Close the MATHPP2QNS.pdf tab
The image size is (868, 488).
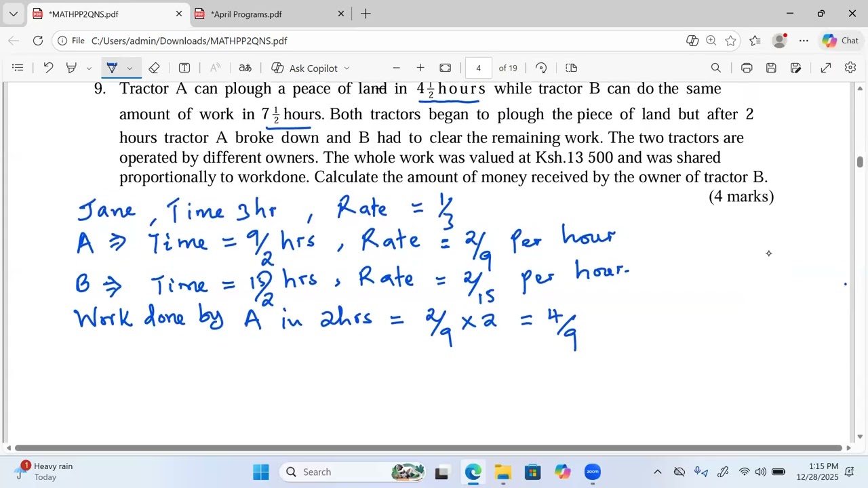(x=179, y=14)
